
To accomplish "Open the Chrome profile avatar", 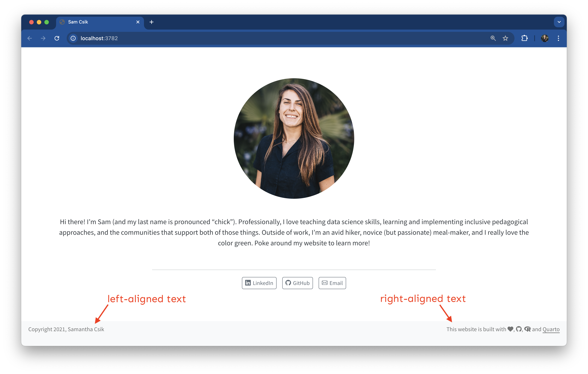I will [545, 38].
